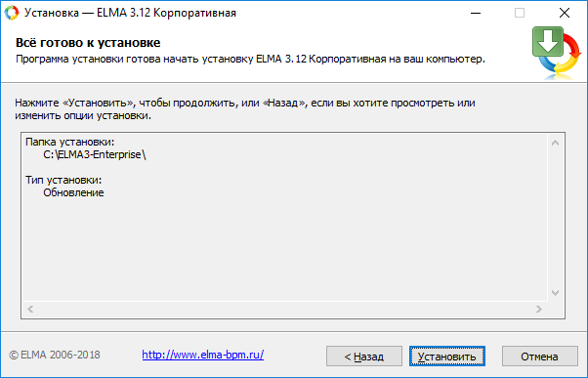Go back with the Назад button

[364, 357]
